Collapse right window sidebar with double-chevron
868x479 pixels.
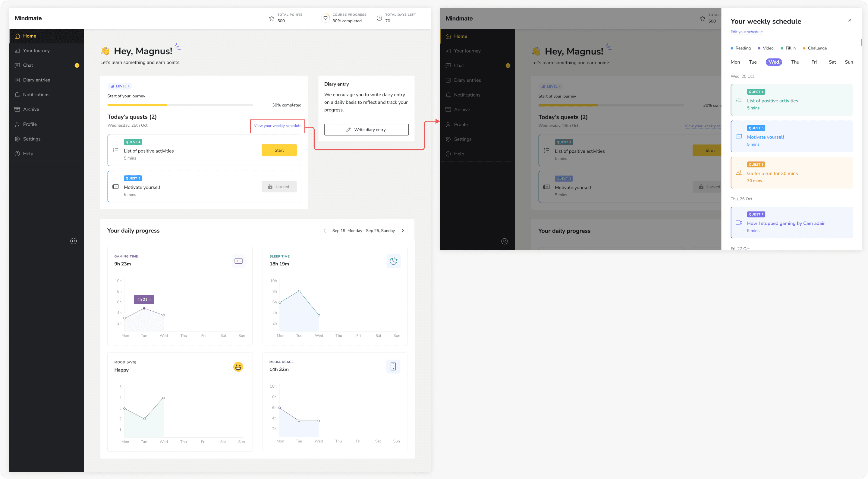(x=505, y=241)
